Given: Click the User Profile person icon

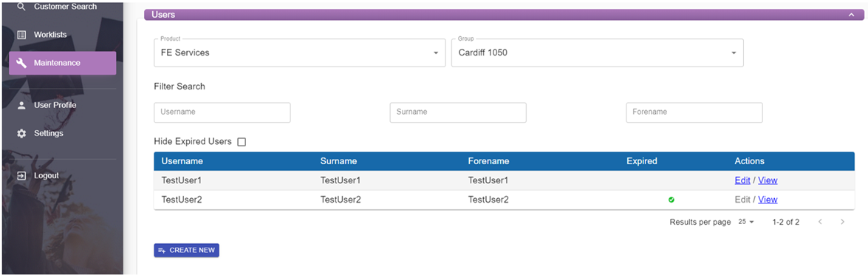Looking at the screenshot, I should pos(21,105).
